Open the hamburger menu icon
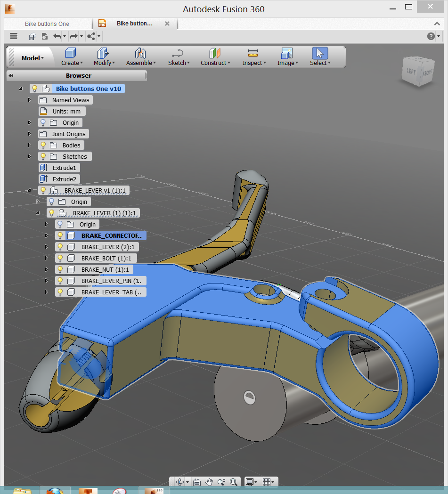 pos(14,36)
